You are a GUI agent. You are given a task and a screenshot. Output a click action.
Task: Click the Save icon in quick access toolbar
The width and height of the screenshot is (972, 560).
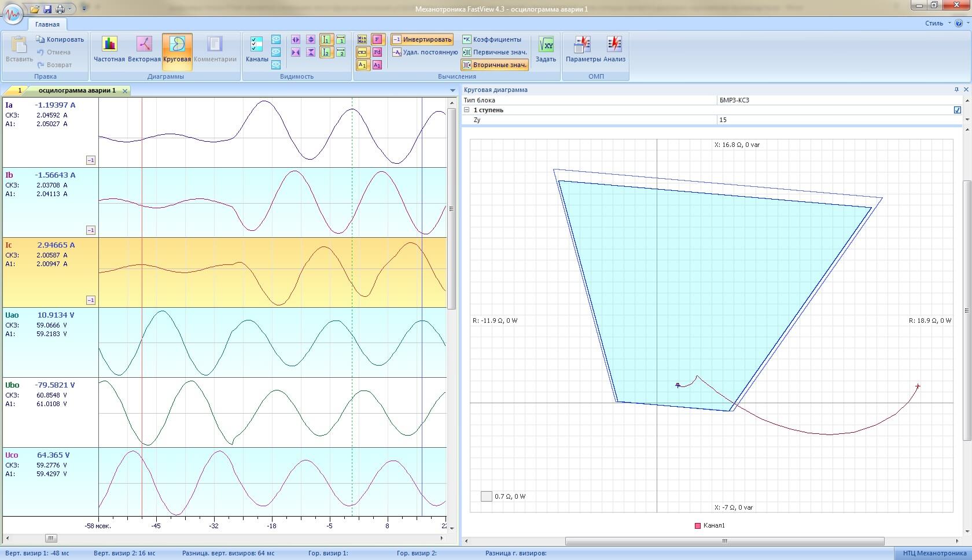47,9
